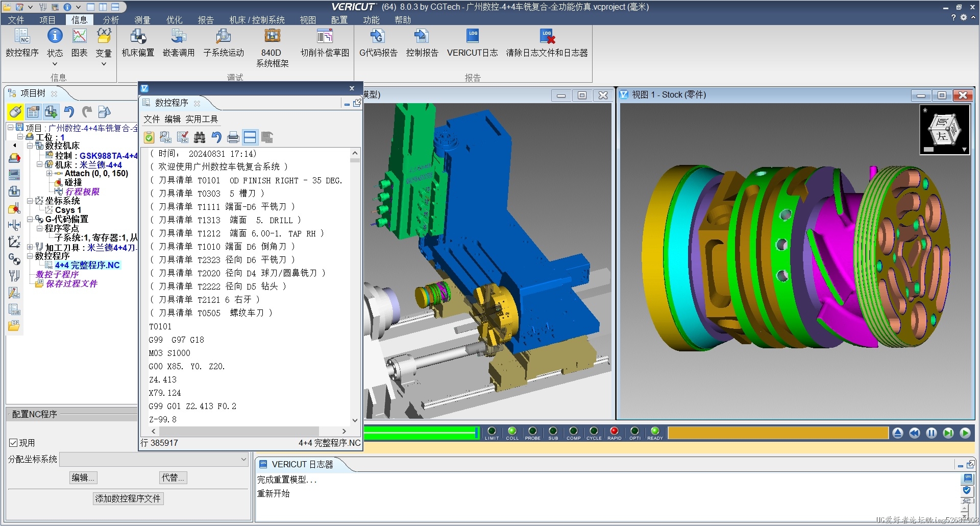Click the G-code offset icon in side strip

pyautogui.click(x=14, y=259)
